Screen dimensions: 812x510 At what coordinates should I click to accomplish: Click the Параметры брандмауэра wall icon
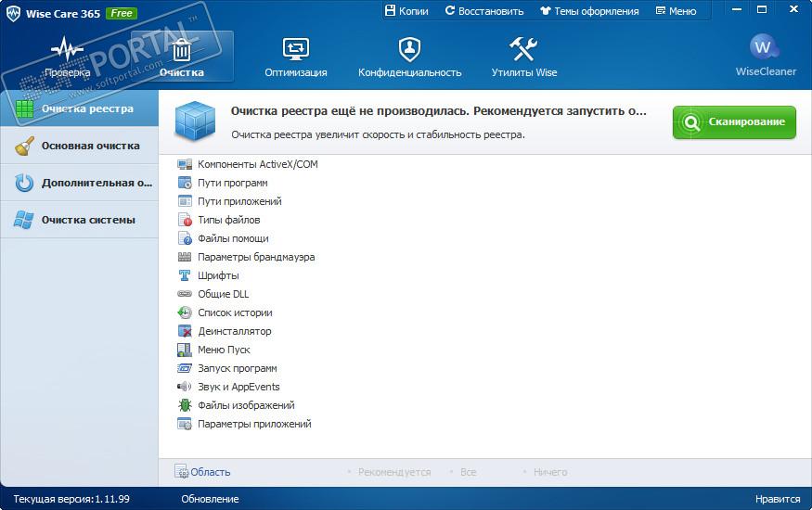185,257
